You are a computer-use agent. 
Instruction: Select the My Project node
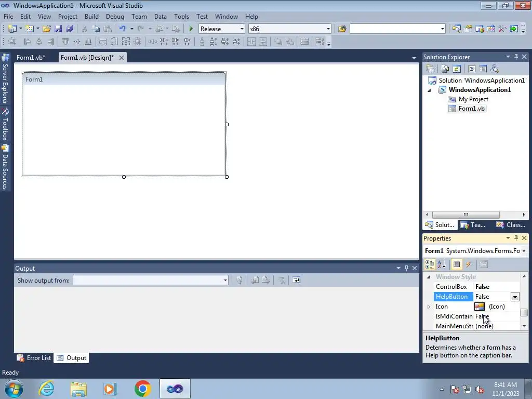click(473, 99)
